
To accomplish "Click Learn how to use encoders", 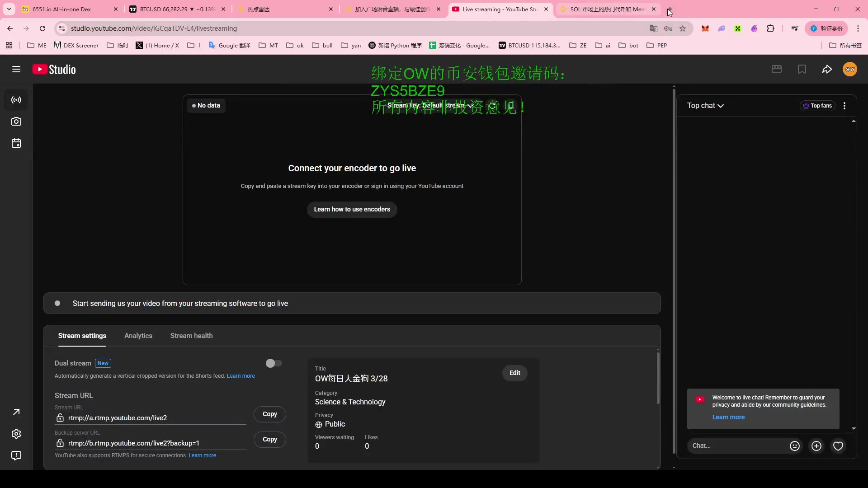I will [x=352, y=209].
